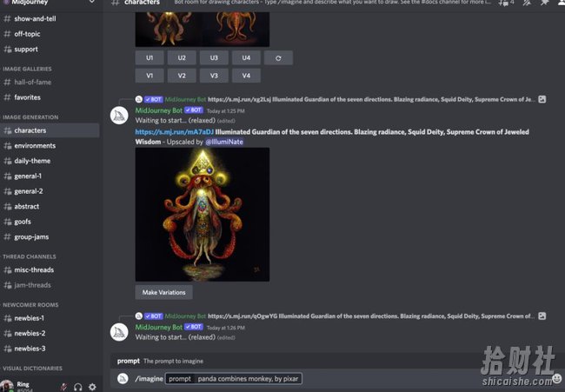Image resolution: width=565 pixels, height=392 pixels.
Task: Click the /imagine command text
Action: click(149, 379)
